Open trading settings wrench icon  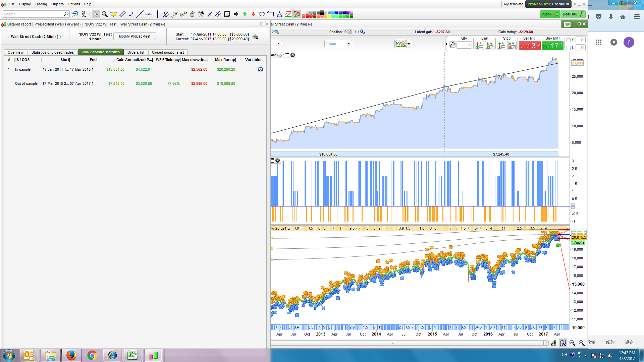tap(452, 45)
